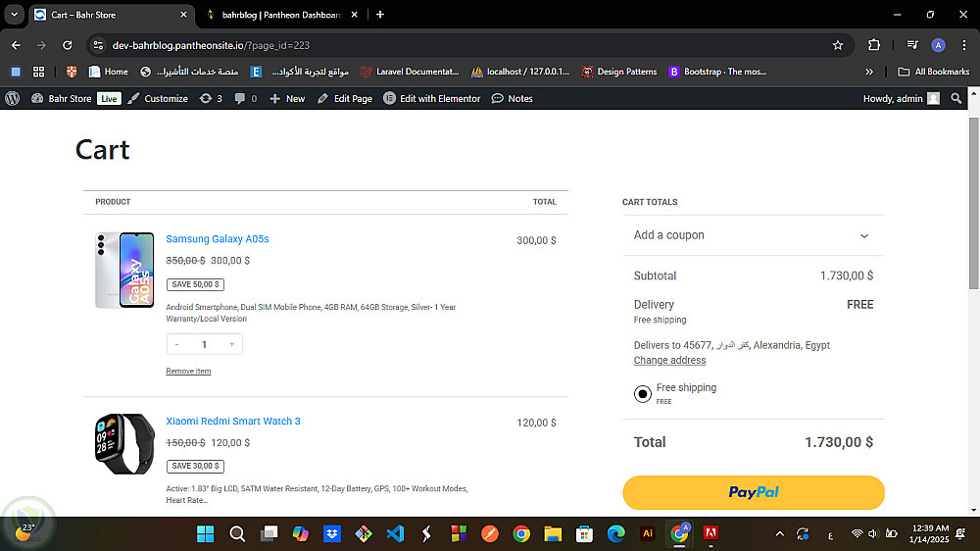
Task: Open the weather widget showing 23°
Action: [x=25, y=530]
